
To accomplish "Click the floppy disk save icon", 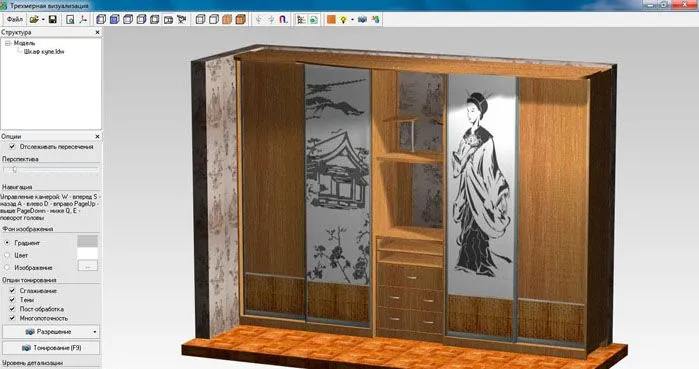I will click(x=53, y=20).
